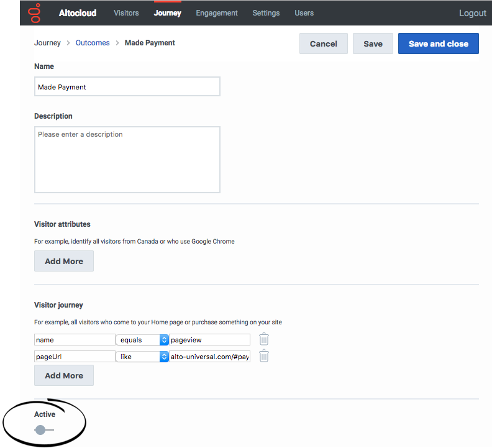The height and width of the screenshot is (448, 492).
Task: Log out via the Logout link
Action: point(473,13)
